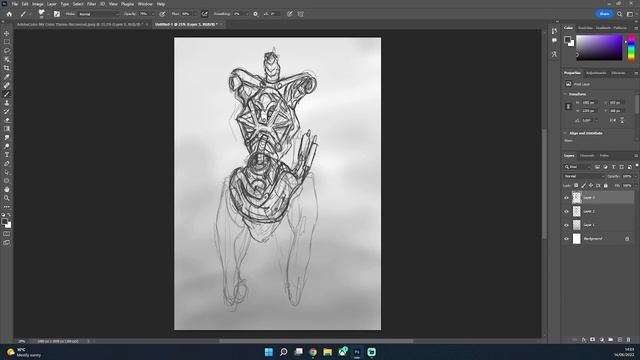Select the Lasso tool

(x=7, y=51)
